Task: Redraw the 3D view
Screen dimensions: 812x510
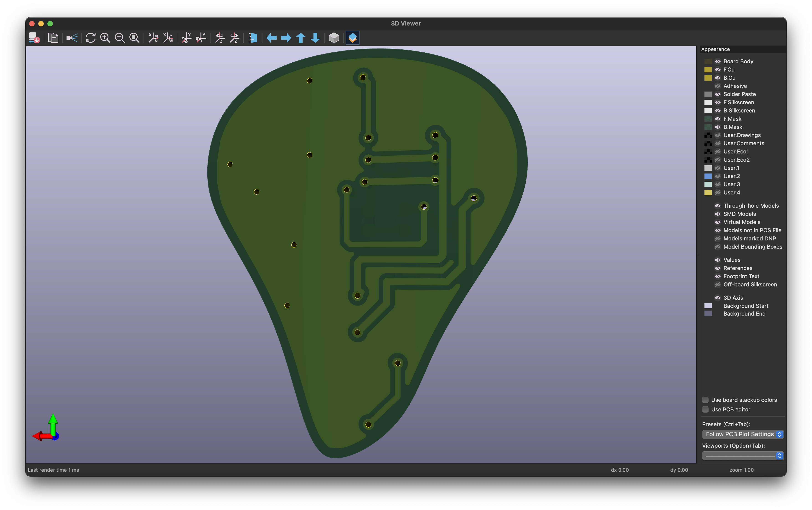Action: pyautogui.click(x=90, y=38)
